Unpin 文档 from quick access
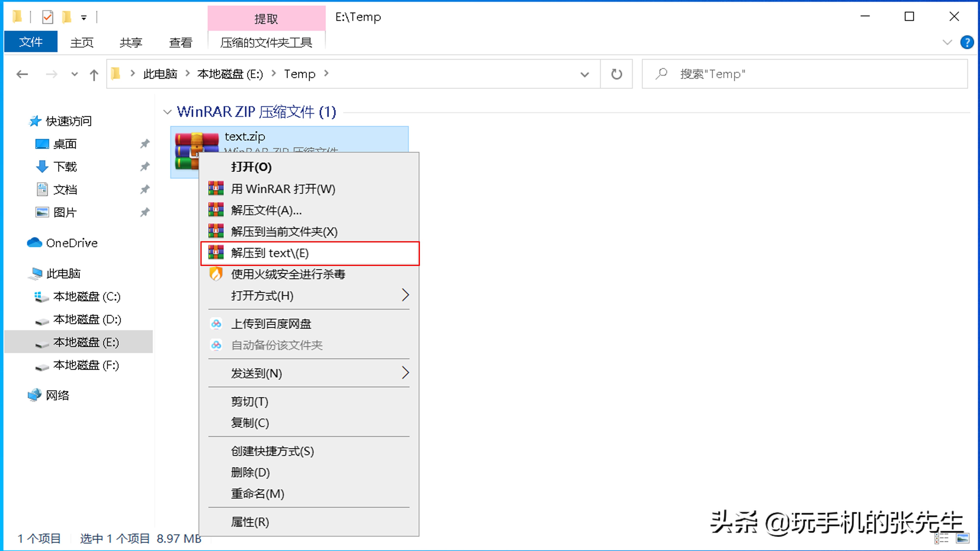980x551 pixels. (145, 189)
